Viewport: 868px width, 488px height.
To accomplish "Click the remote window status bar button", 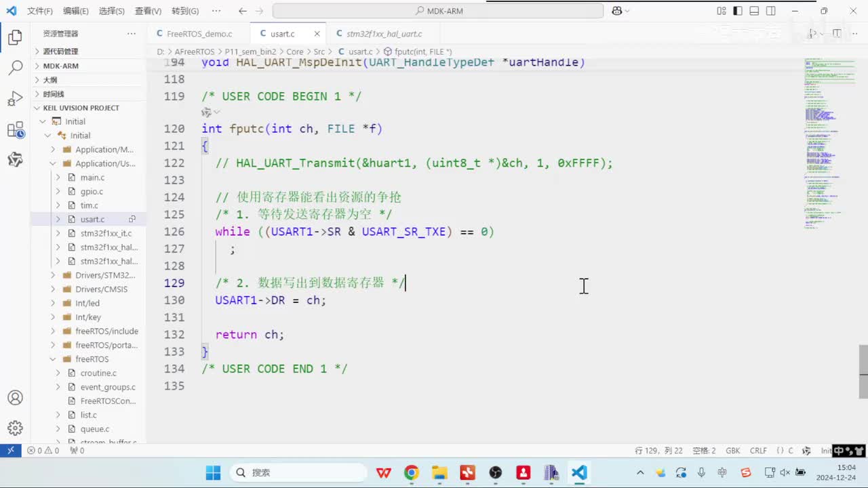I will click(11, 451).
